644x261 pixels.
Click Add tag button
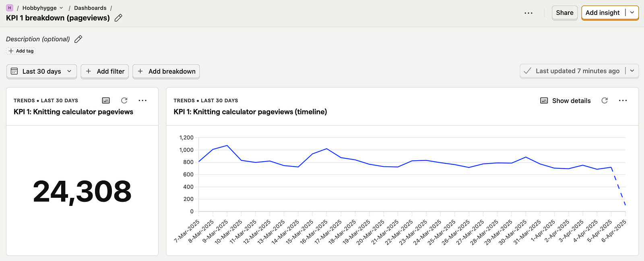pos(21,51)
